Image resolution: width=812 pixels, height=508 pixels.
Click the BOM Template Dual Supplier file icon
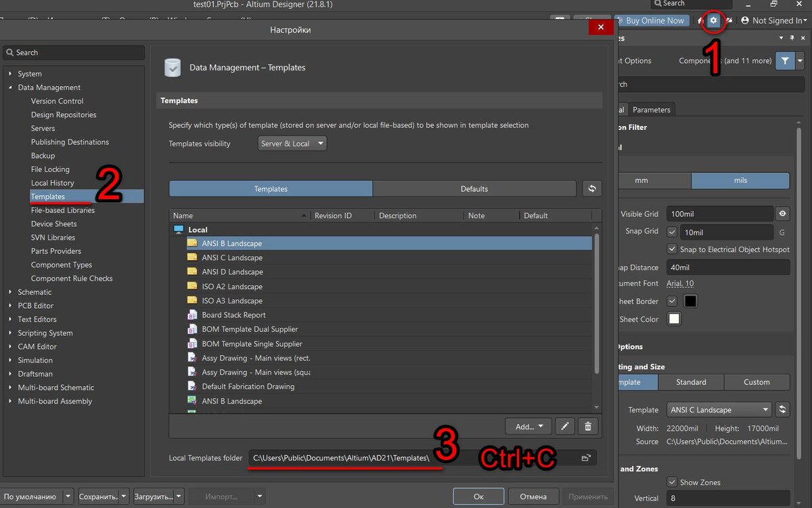(x=192, y=329)
